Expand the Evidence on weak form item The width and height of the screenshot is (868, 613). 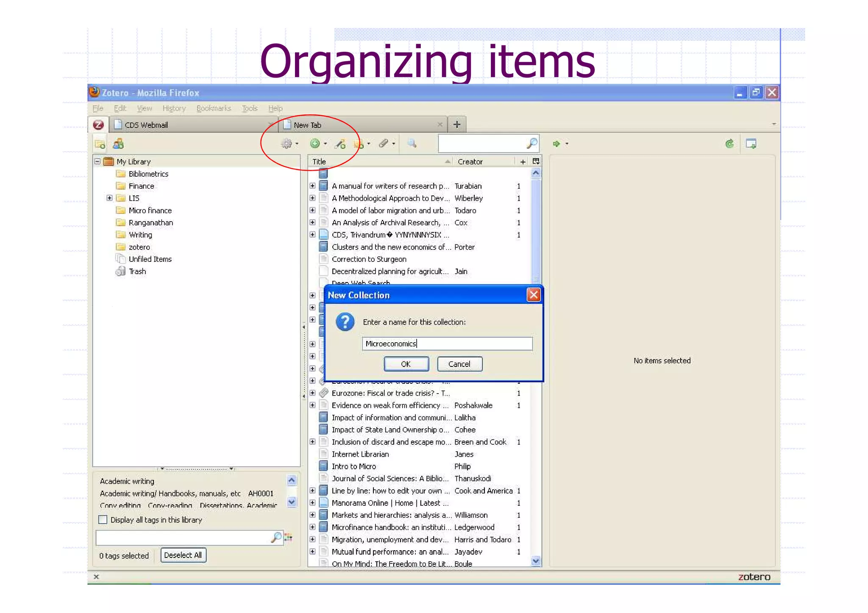(x=312, y=405)
